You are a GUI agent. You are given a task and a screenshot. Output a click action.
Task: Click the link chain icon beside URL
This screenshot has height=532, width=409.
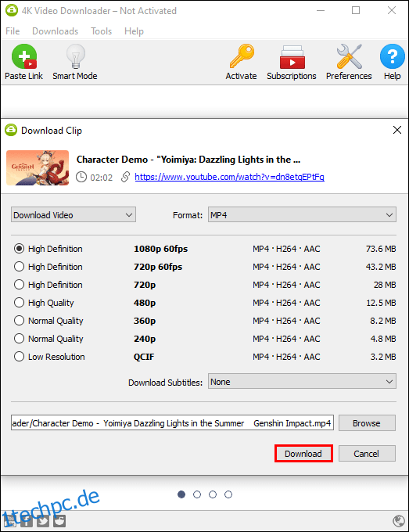(125, 177)
